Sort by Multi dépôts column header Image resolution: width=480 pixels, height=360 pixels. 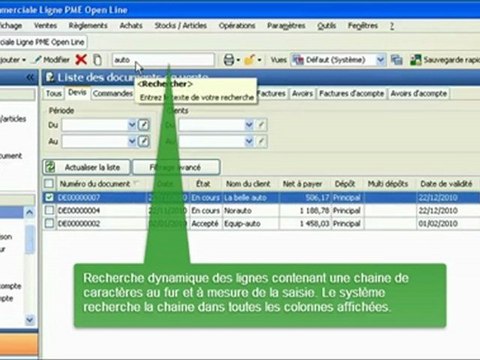pos(388,184)
